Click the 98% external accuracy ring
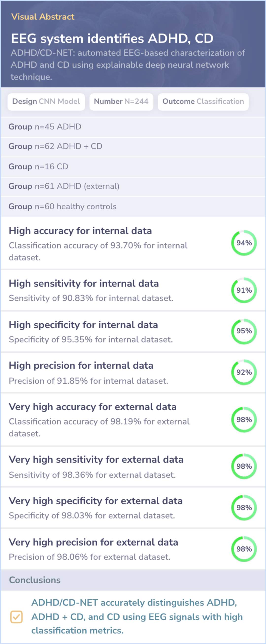Viewport: 266px width, 644px height. click(244, 419)
